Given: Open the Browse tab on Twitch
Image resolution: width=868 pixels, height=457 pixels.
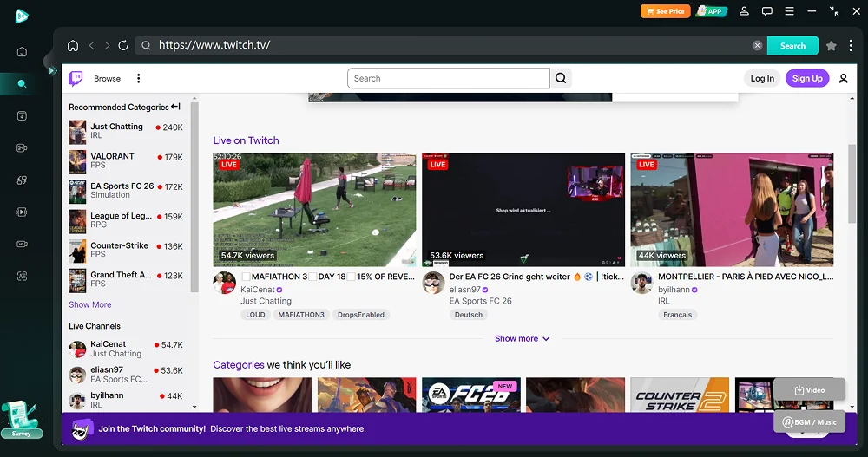Looking at the screenshot, I should click(x=107, y=78).
